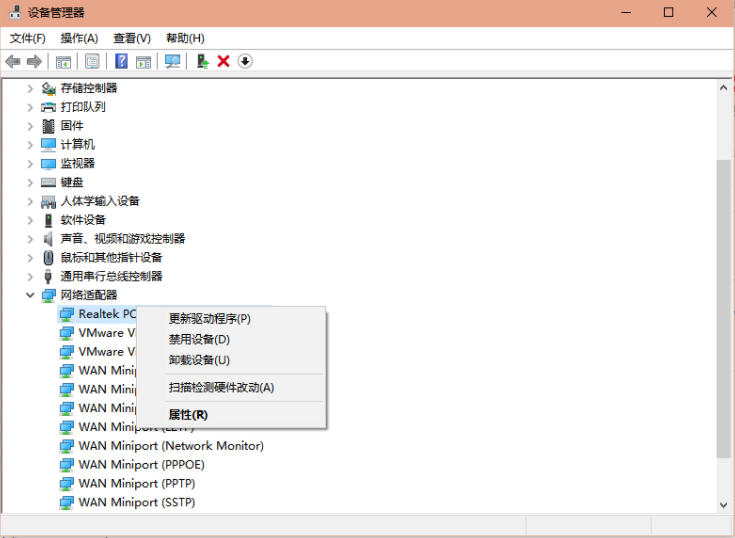Expand the 监视器 node
735x538 pixels.
pos(30,164)
